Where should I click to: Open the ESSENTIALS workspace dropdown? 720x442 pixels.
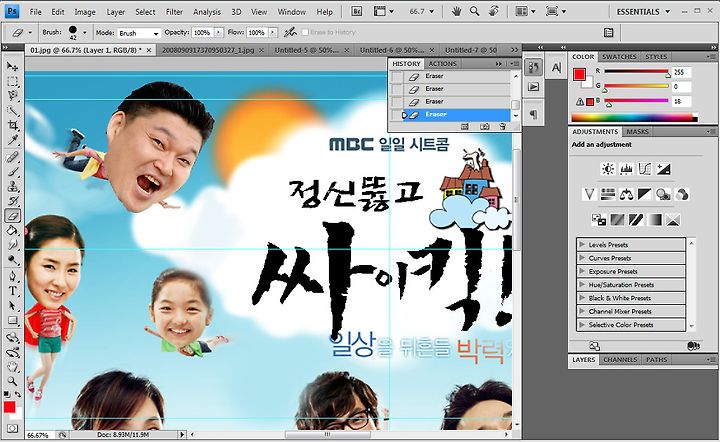click(x=643, y=11)
